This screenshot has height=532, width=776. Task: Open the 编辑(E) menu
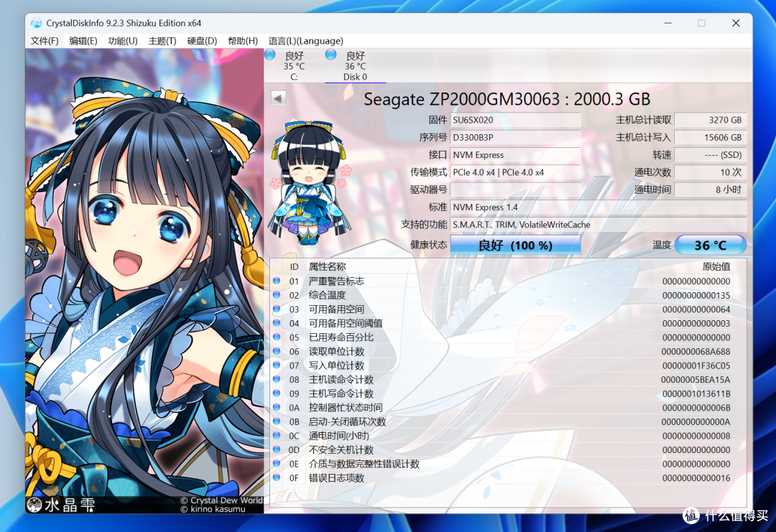[83, 41]
